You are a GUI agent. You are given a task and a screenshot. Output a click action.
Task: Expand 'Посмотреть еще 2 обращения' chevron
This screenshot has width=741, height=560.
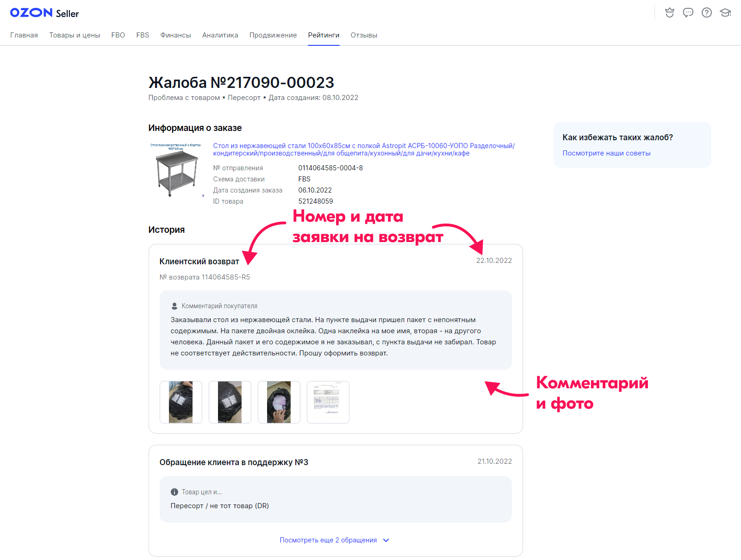point(386,540)
